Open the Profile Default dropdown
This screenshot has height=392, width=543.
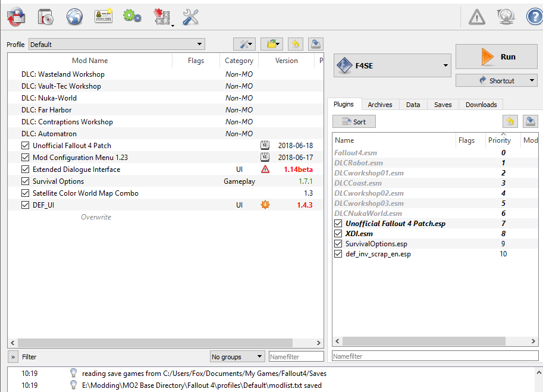(x=117, y=45)
